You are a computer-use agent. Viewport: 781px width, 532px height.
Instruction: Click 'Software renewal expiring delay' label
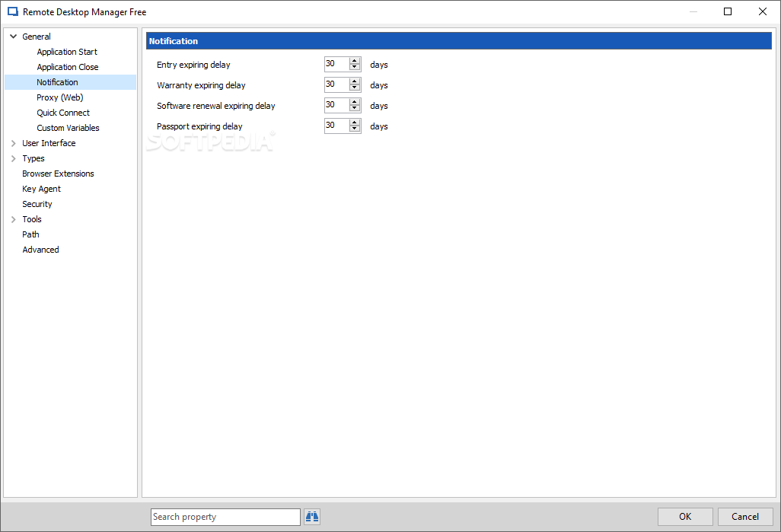[x=215, y=106]
